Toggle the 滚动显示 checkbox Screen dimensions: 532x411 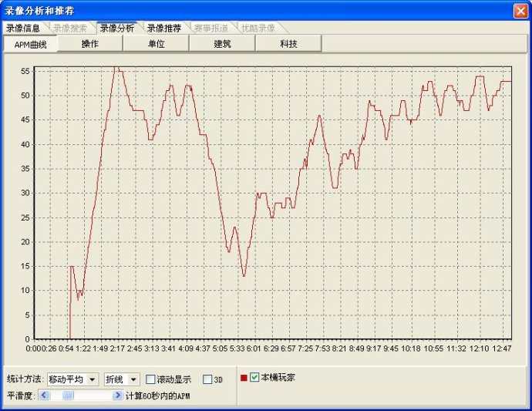[x=150, y=379]
